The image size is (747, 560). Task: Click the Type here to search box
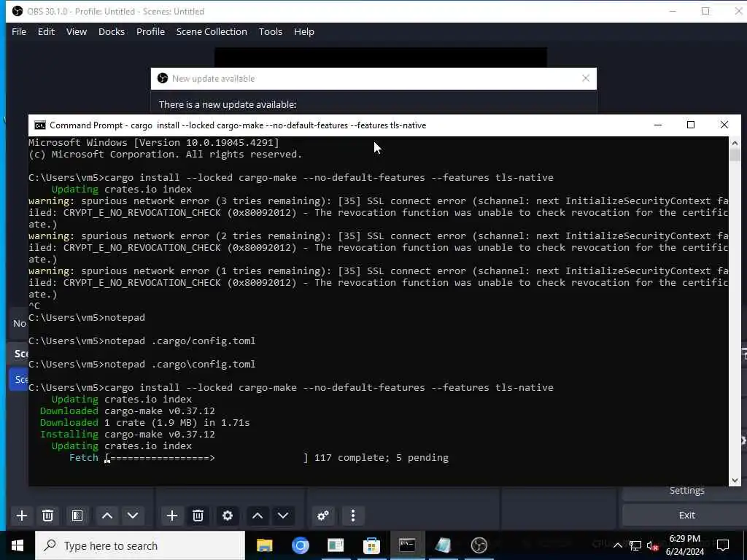point(140,545)
